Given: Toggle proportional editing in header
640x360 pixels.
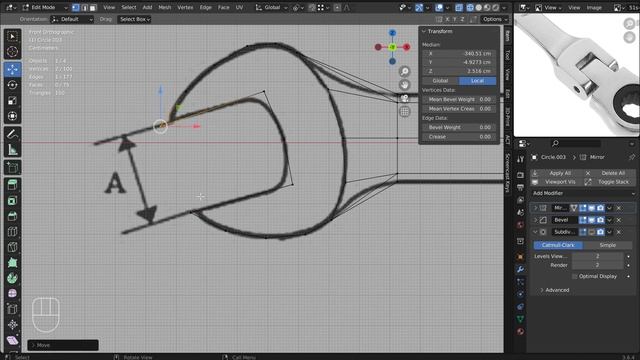Looking at the screenshot, I should point(337,7).
